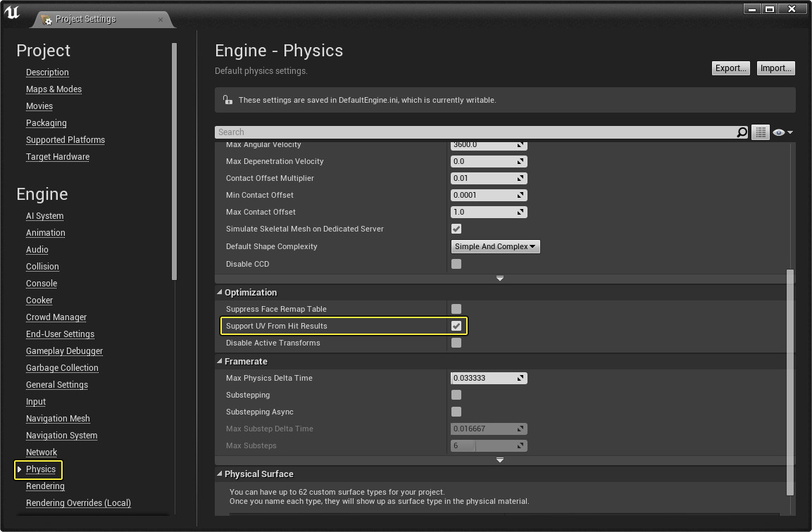Open the eye view options menu
The image size is (812, 532).
pyautogui.click(x=782, y=132)
